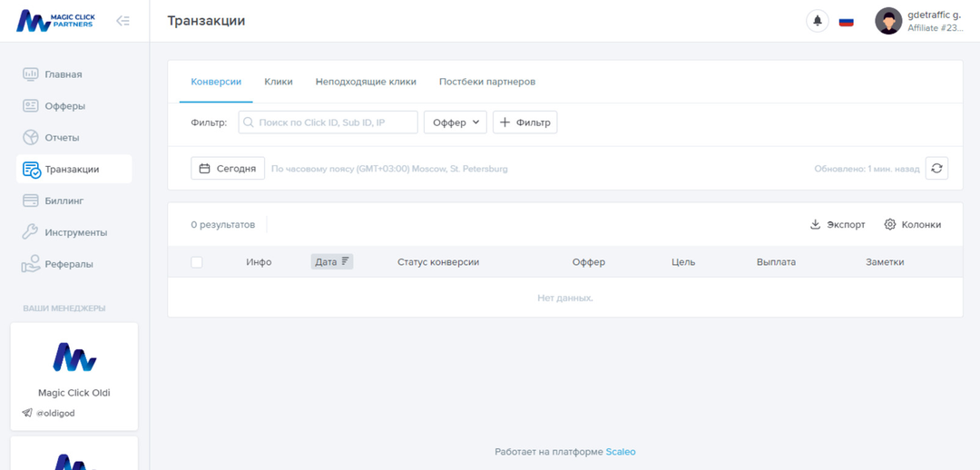Click the Статус конверсии column header

(x=438, y=262)
